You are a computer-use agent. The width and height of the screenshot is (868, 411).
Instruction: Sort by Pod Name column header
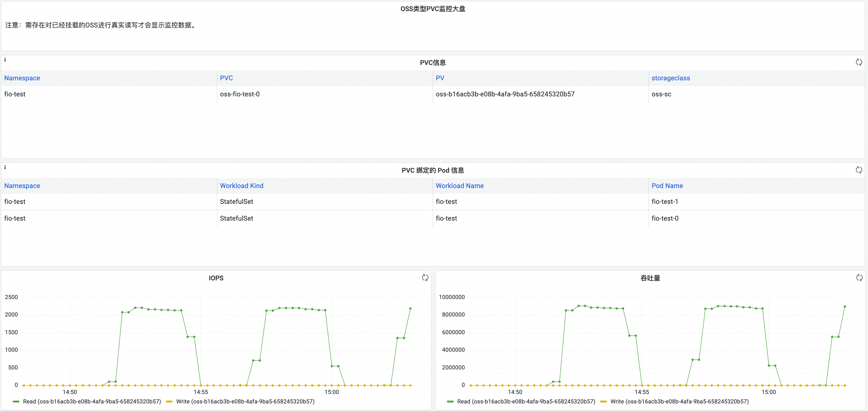[667, 186]
